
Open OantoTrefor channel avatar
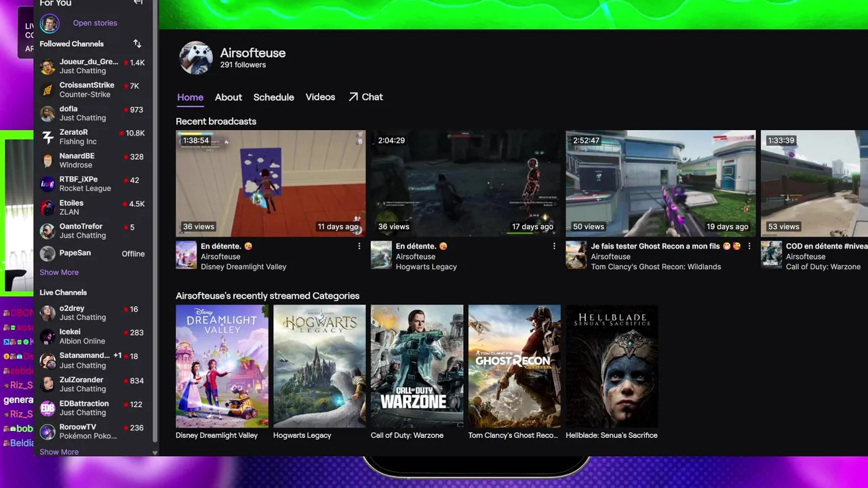coord(47,231)
